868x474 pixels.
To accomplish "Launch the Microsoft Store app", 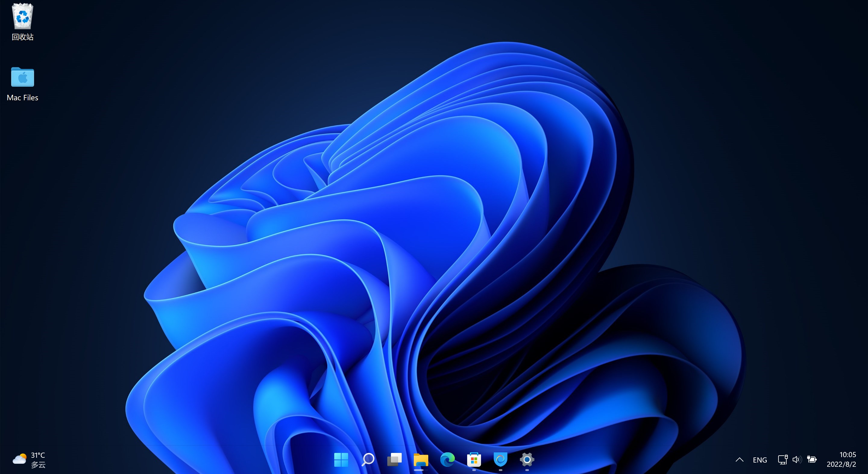I will [x=473, y=460].
